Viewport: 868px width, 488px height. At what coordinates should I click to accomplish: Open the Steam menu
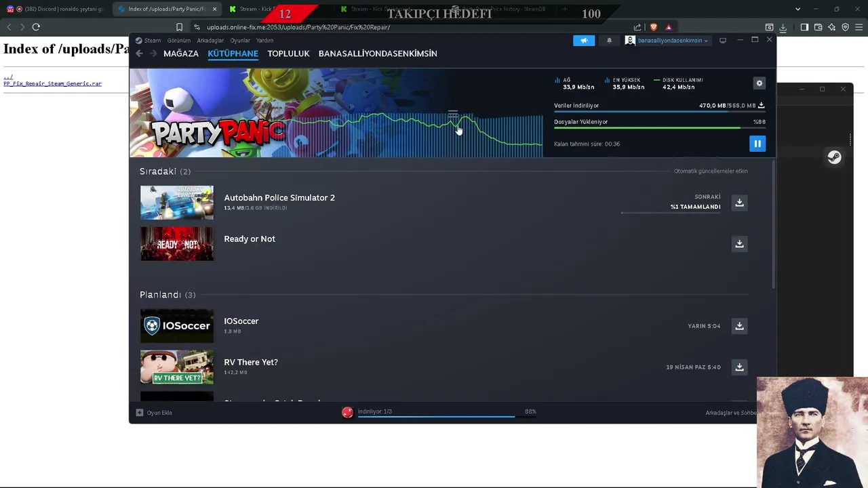click(148, 41)
